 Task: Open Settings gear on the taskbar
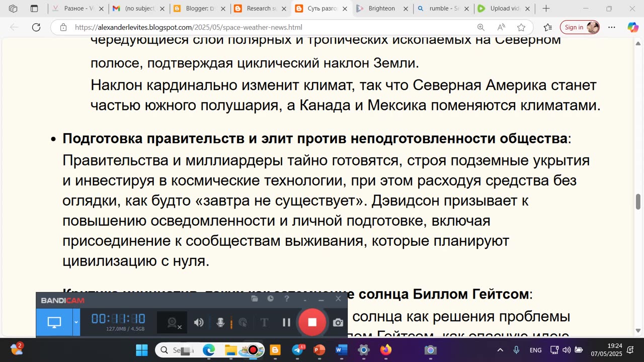point(364,350)
